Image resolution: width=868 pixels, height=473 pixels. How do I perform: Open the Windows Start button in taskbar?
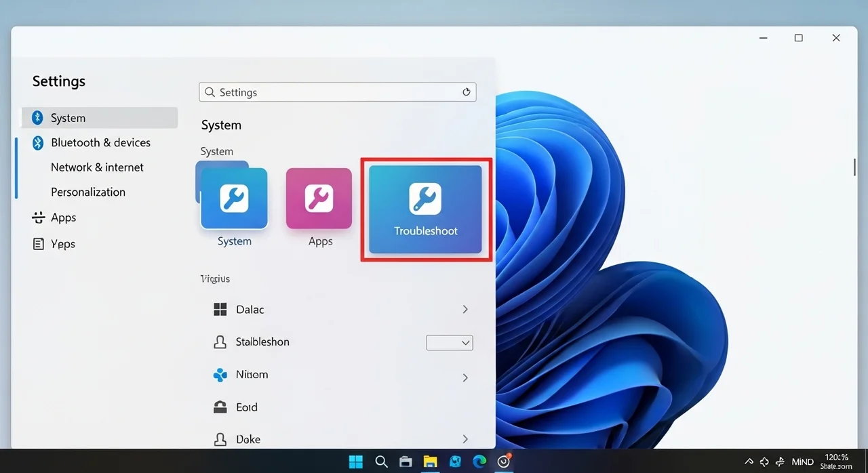[355, 461]
